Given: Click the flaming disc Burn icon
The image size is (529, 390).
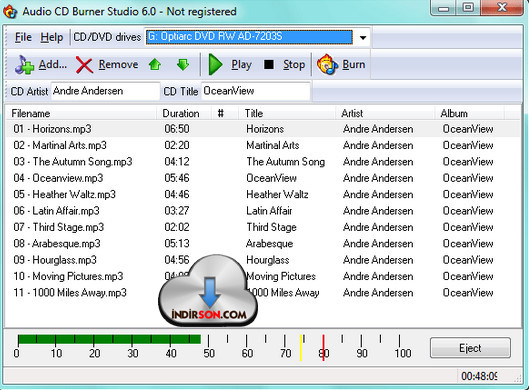Looking at the screenshot, I should [x=327, y=64].
